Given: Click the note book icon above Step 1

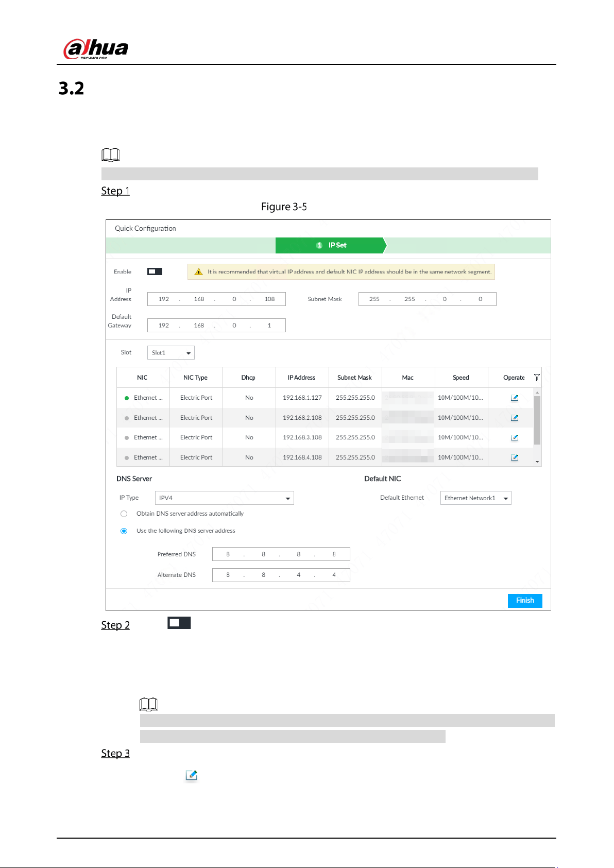Looking at the screenshot, I should pos(111,155).
